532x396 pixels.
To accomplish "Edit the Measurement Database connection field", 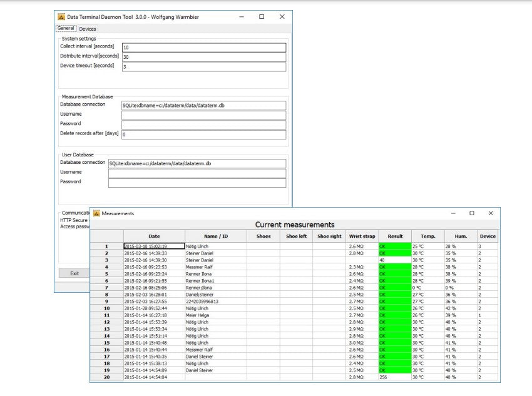I will coord(203,106).
